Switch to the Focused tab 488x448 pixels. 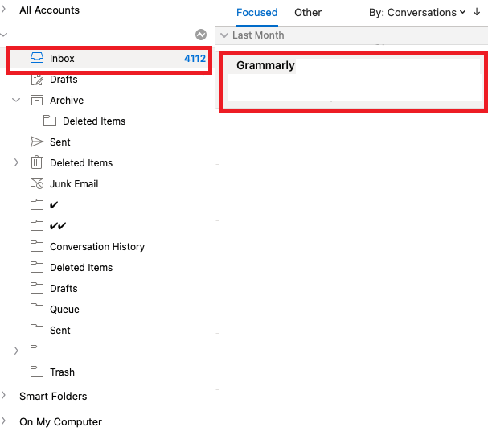256,12
